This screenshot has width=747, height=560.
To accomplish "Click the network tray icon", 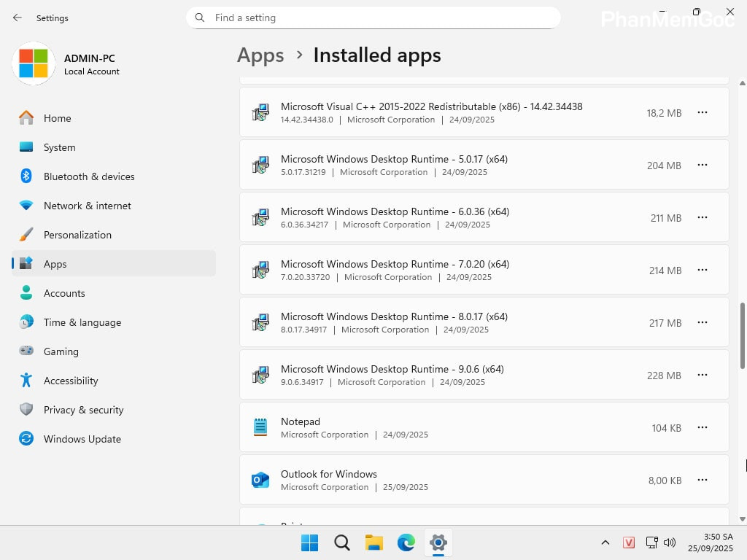I will (x=651, y=542).
